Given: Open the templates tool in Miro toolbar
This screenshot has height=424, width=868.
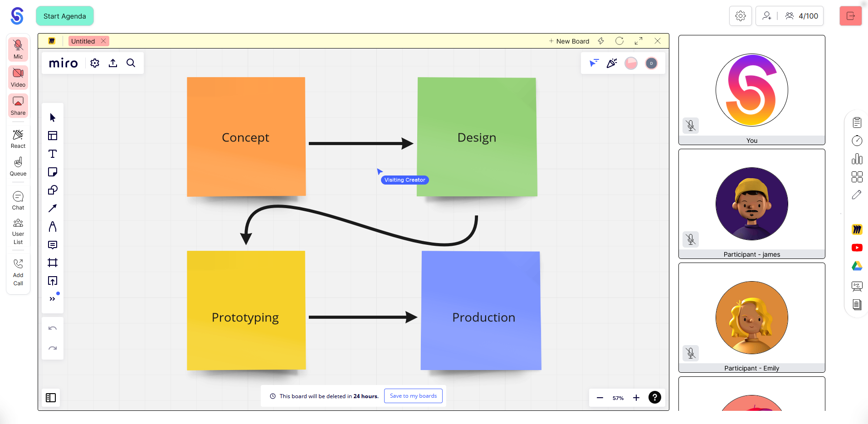Looking at the screenshot, I should coord(53,136).
